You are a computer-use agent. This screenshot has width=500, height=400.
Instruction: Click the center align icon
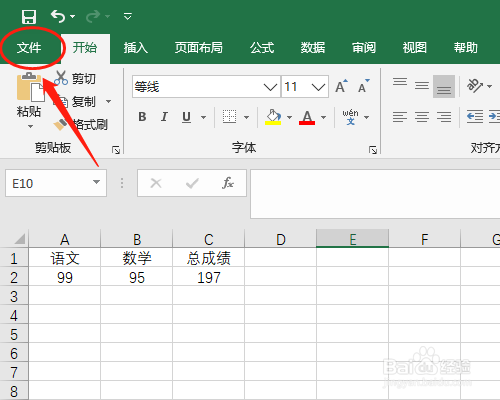(x=422, y=117)
